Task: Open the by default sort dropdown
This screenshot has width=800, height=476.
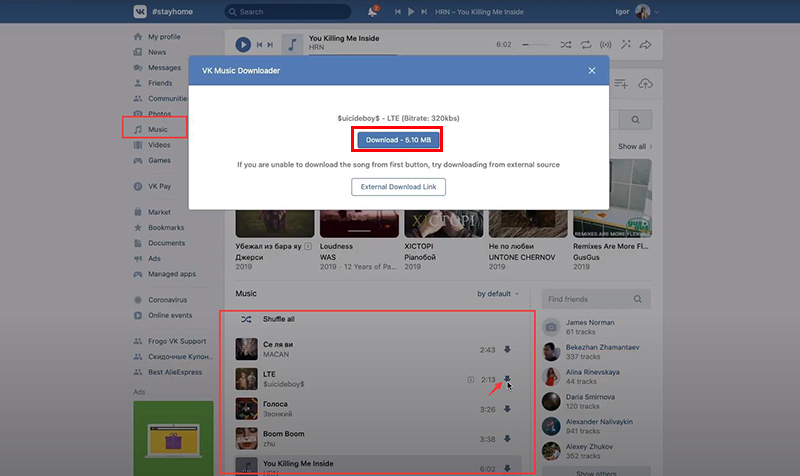Action: click(498, 294)
